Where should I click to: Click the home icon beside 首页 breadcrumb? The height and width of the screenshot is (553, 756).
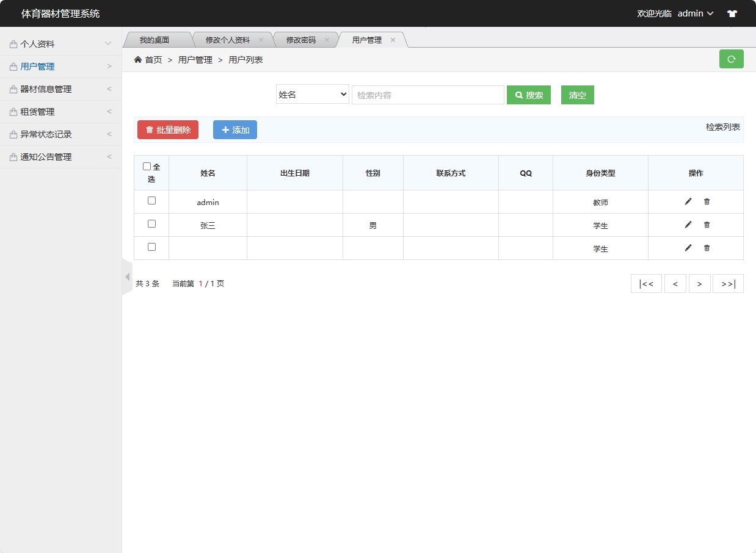(x=138, y=59)
